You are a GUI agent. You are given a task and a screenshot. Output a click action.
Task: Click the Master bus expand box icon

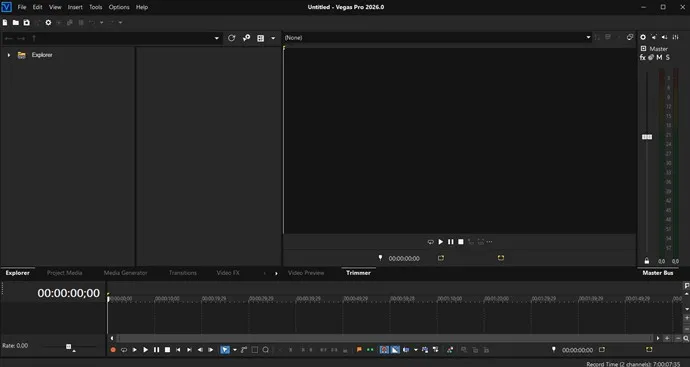coord(643,48)
